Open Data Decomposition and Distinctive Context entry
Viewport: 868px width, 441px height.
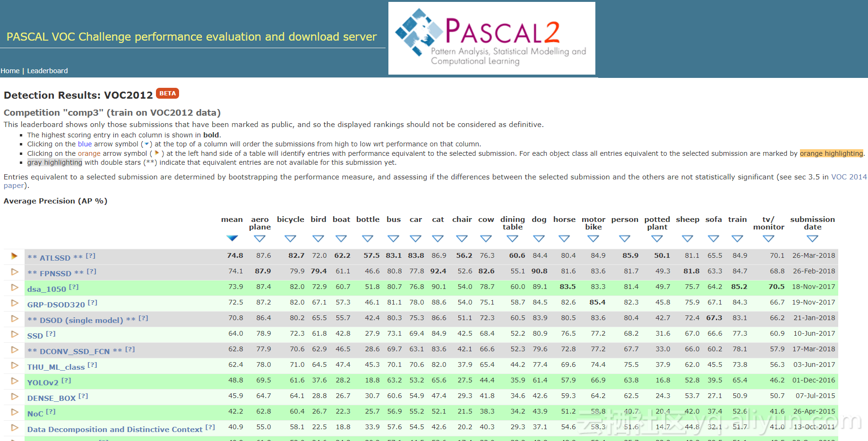click(115, 429)
